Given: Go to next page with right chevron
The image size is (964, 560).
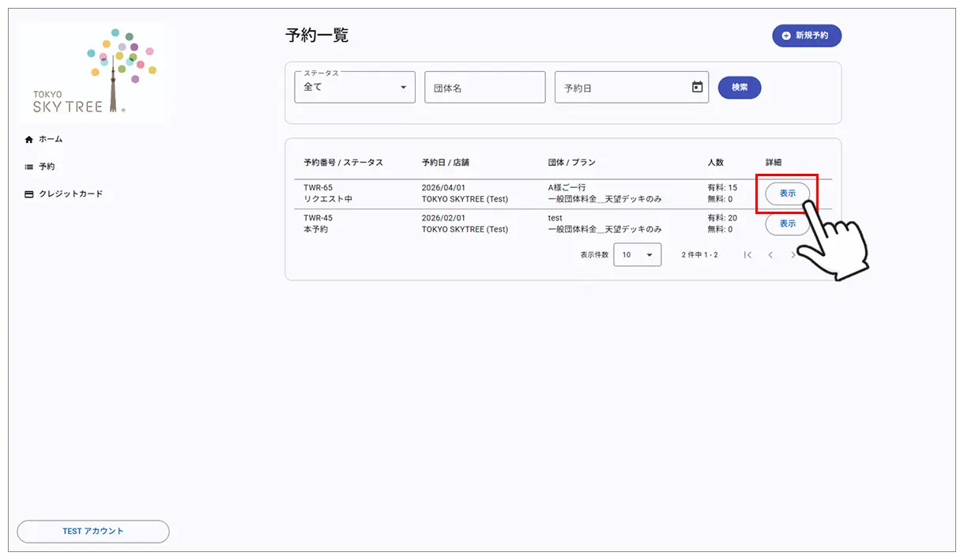Looking at the screenshot, I should 793,254.
